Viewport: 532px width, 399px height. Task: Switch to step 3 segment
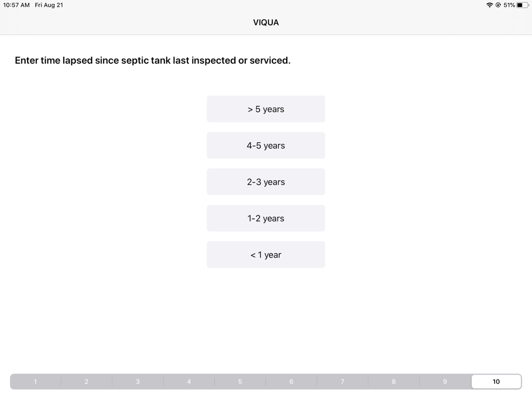[138, 381]
